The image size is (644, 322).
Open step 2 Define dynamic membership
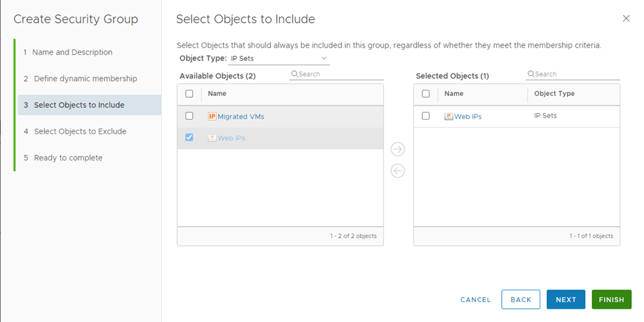pyautogui.click(x=85, y=79)
